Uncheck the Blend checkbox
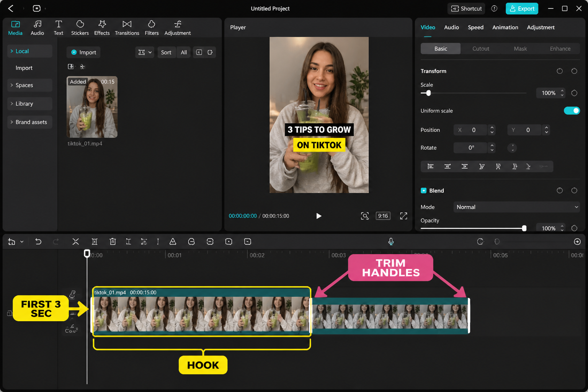Viewport: 588px width, 392px height. (424, 191)
